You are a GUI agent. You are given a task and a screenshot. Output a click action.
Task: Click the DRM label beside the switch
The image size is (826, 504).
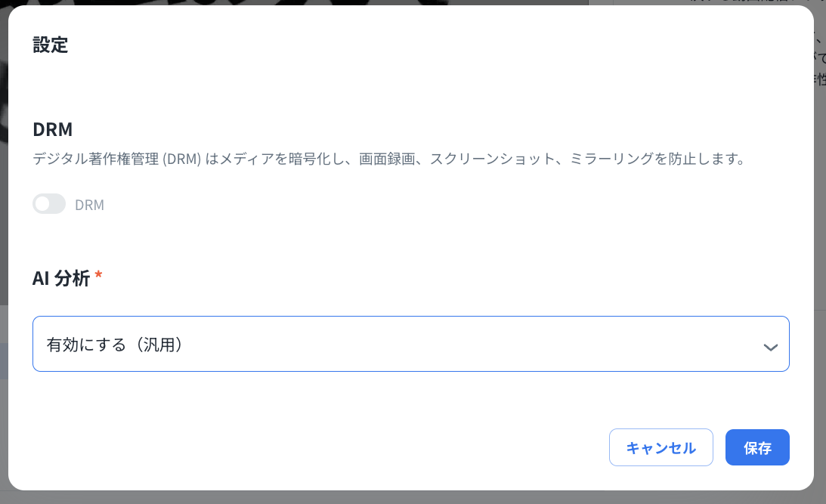coord(90,205)
